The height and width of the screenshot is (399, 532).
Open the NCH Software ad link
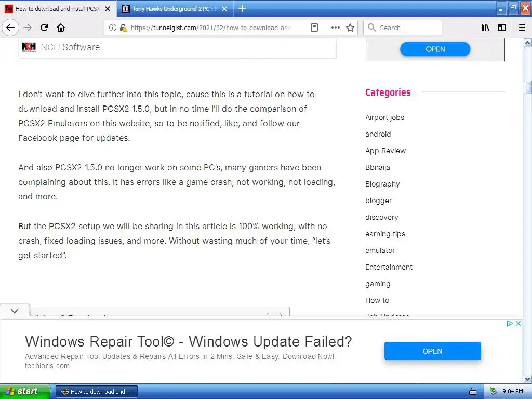coord(70,47)
